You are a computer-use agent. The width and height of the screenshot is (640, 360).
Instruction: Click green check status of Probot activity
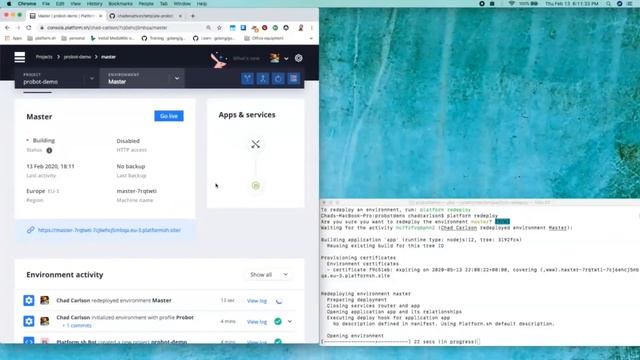point(278,321)
